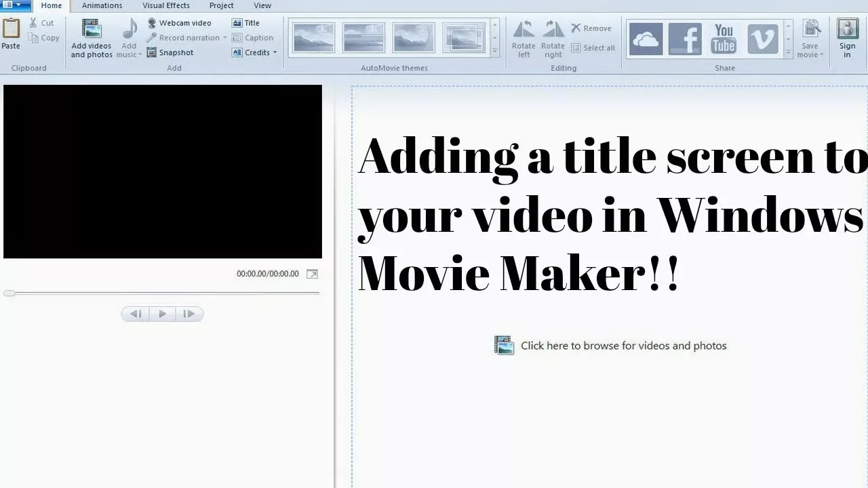
Task: Select the first AutoMovie theme thumbnail
Action: click(x=314, y=37)
